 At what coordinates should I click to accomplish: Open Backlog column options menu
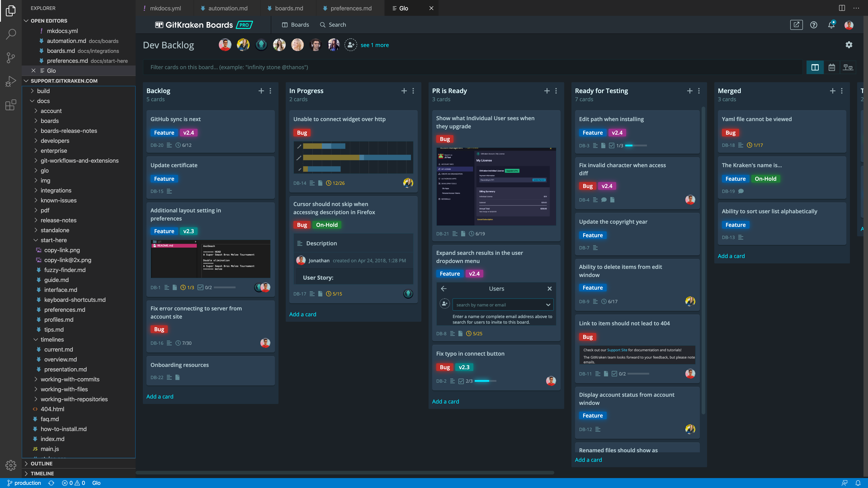click(x=270, y=91)
